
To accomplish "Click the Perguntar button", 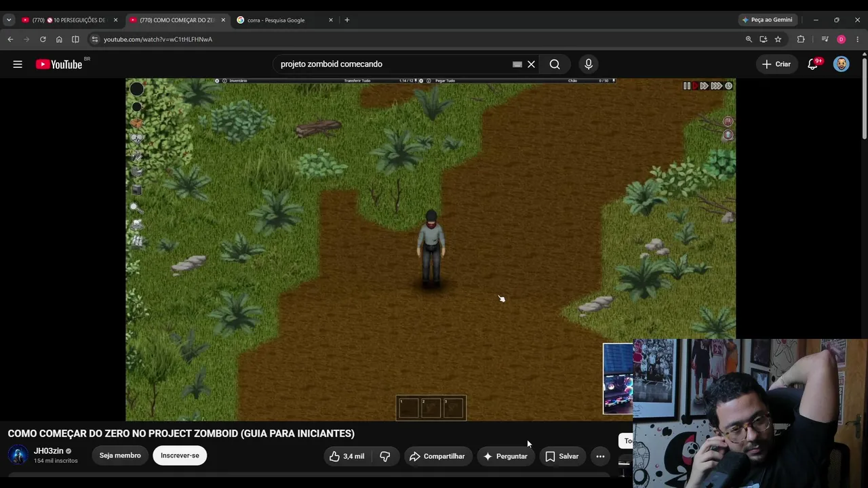I will coord(505,456).
